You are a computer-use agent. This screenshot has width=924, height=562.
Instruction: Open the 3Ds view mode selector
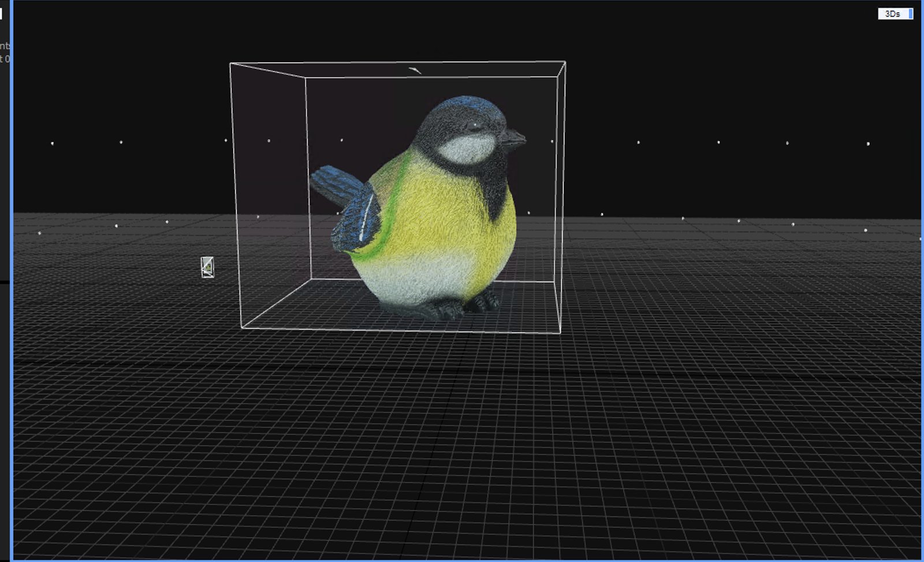(895, 14)
